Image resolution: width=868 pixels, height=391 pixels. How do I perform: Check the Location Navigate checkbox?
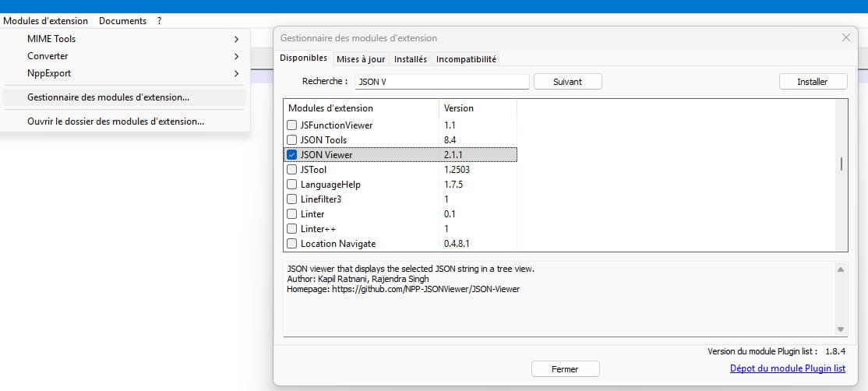click(291, 243)
